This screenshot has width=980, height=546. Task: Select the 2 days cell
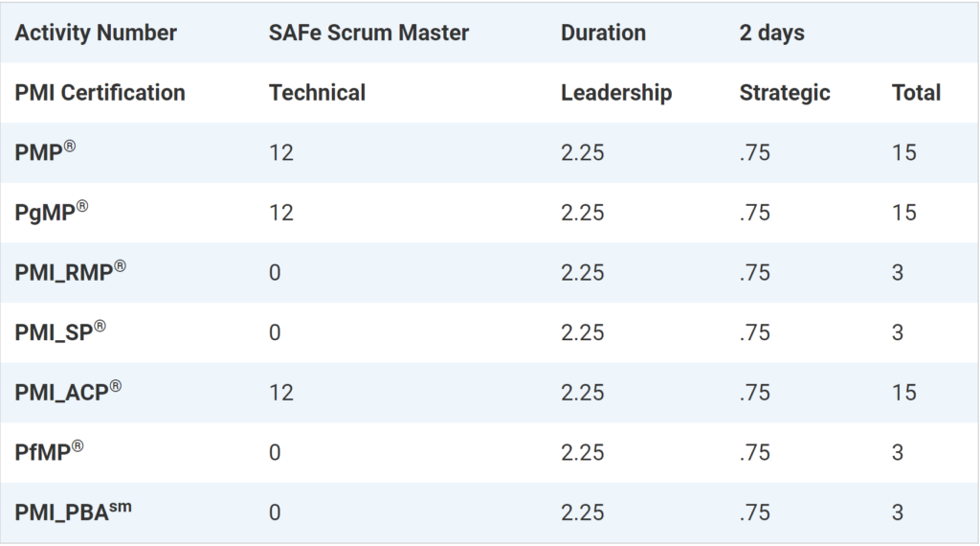[771, 33]
